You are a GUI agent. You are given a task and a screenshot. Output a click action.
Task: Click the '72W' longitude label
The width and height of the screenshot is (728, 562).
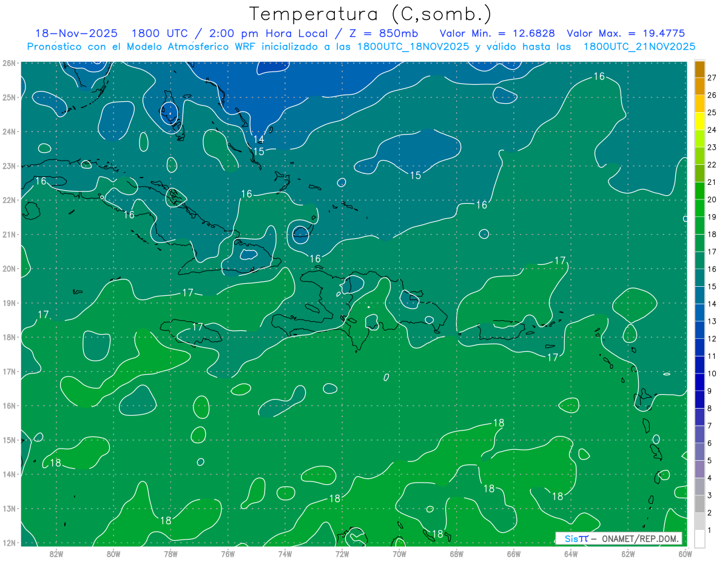tap(342, 554)
